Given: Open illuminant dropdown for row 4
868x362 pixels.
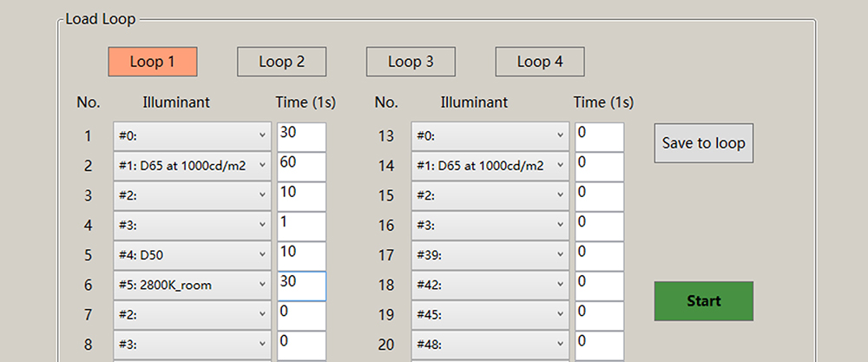Looking at the screenshot, I should (x=193, y=226).
